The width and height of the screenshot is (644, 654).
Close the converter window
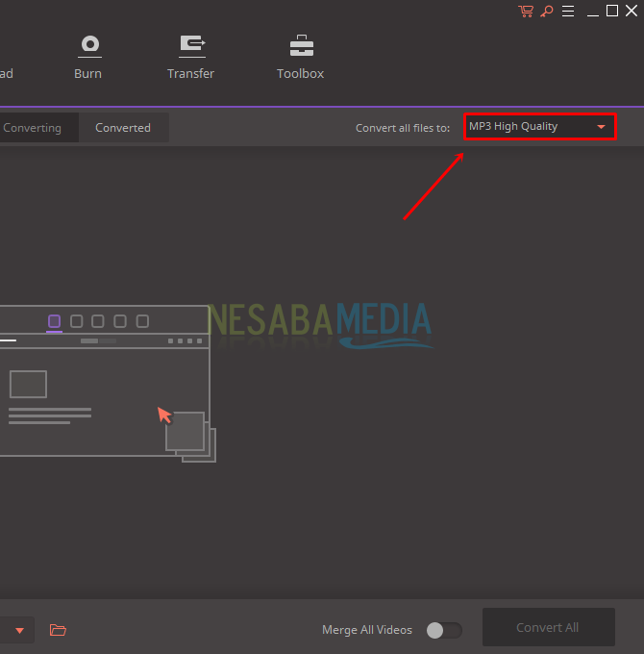(632, 11)
